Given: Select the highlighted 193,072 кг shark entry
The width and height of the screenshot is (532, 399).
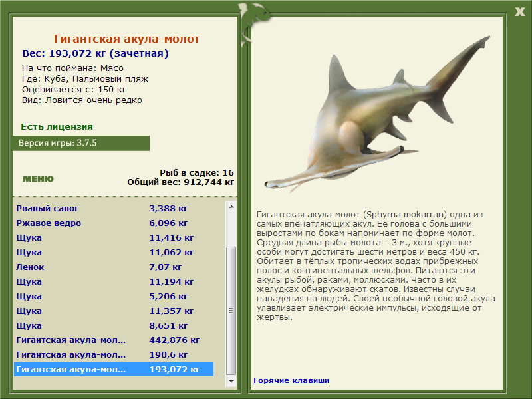Looking at the screenshot, I should [x=114, y=369].
